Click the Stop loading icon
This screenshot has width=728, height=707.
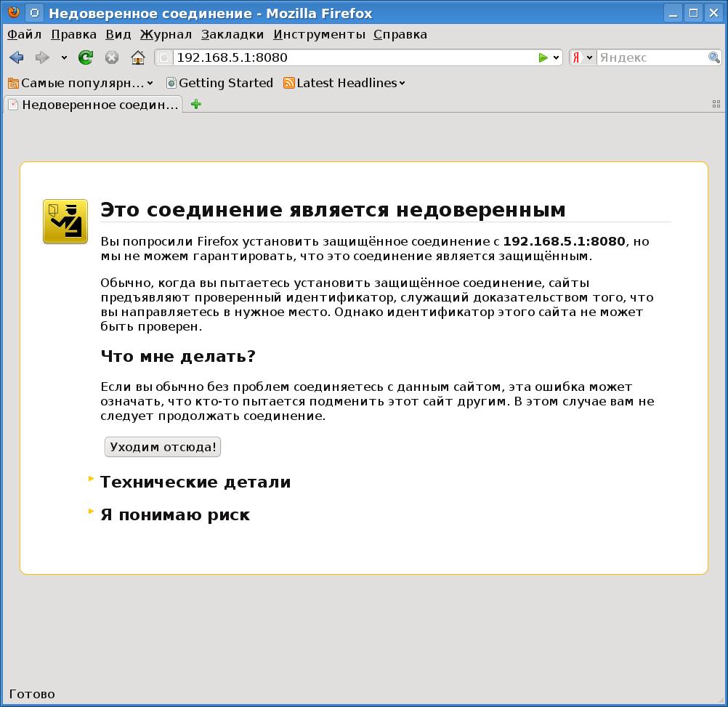111,57
